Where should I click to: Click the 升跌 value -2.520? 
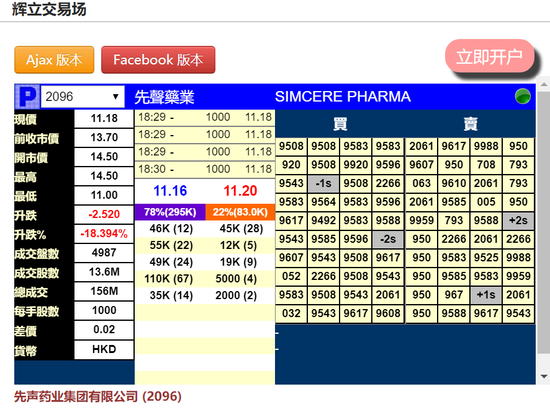coord(104,214)
